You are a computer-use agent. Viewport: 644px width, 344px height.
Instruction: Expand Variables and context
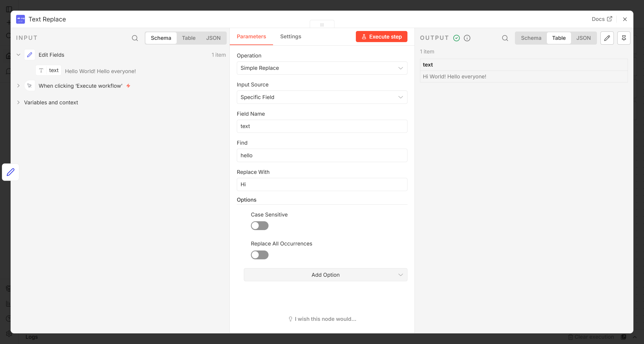pos(18,102)
